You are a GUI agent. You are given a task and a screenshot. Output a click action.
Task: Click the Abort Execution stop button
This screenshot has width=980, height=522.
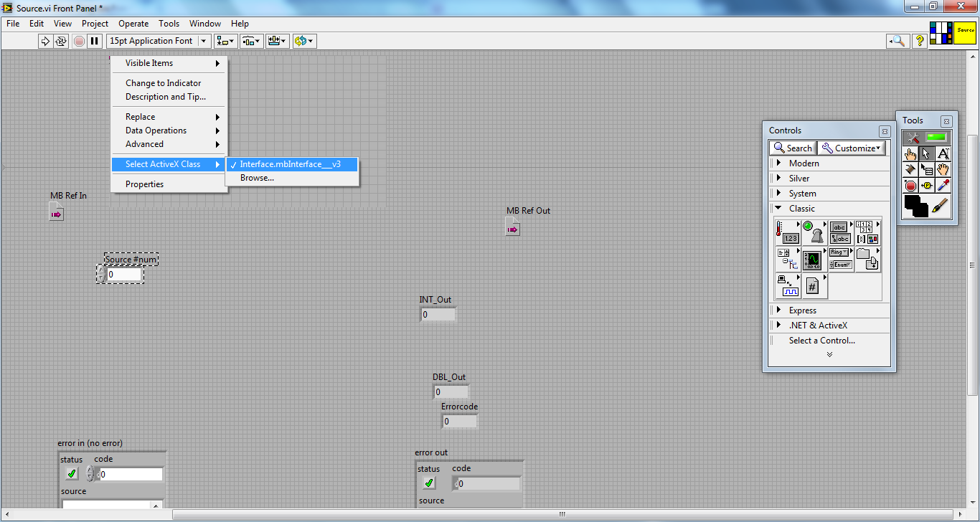[79, 41]
